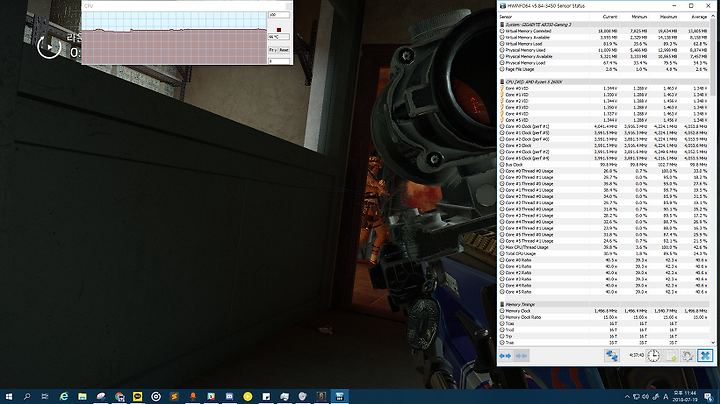Select the Virtual Memory Available row

pyautogui.click(x=604, y=37)
